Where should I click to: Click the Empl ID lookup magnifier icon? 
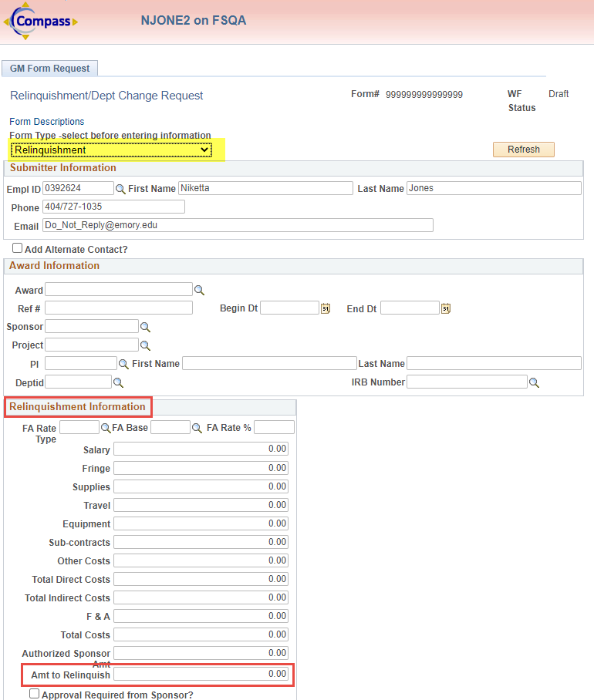click(120, 189)
